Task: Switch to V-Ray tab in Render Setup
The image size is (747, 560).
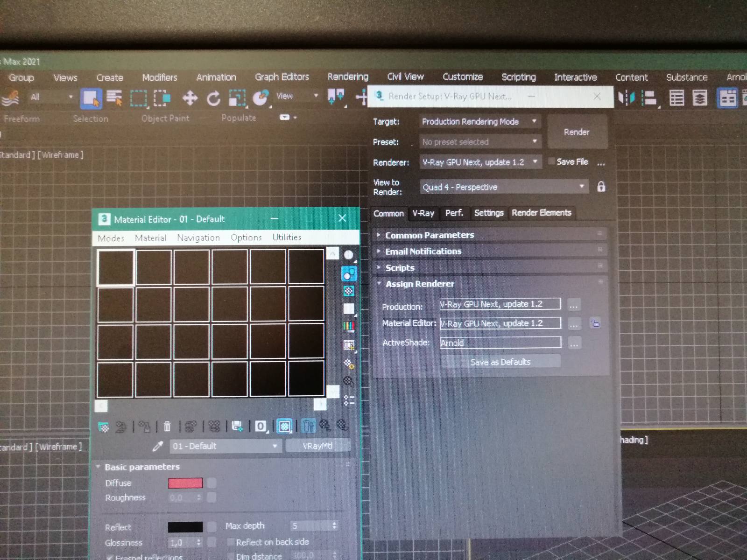Action: 423,213
